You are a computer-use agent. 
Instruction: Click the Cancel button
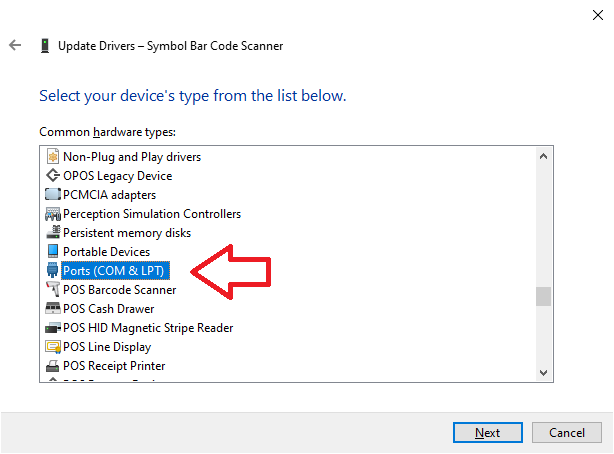point(567,432)
